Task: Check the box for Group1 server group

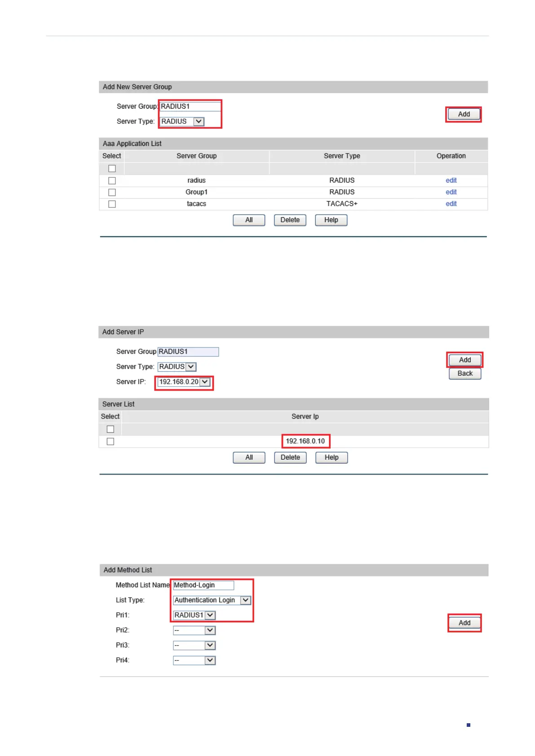Action: (x=112, y=192)
